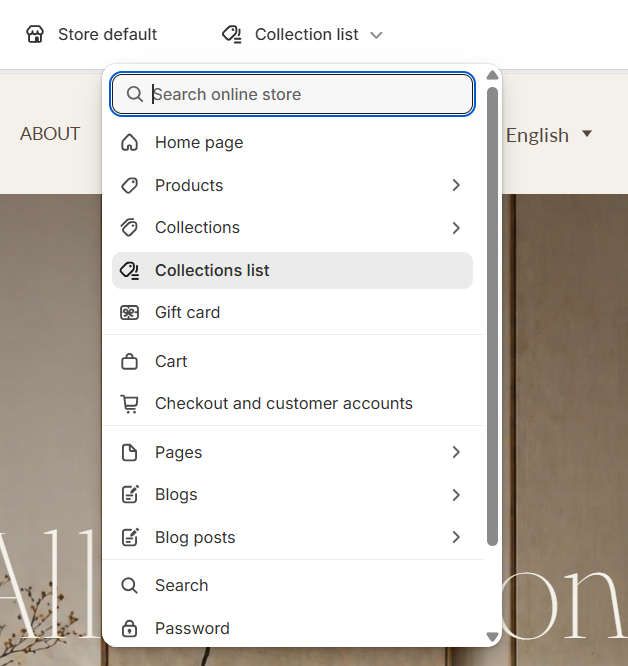Click the Home page house icon
The width and height of the screenshot is (628, 666).
click(x=130, y=143)
